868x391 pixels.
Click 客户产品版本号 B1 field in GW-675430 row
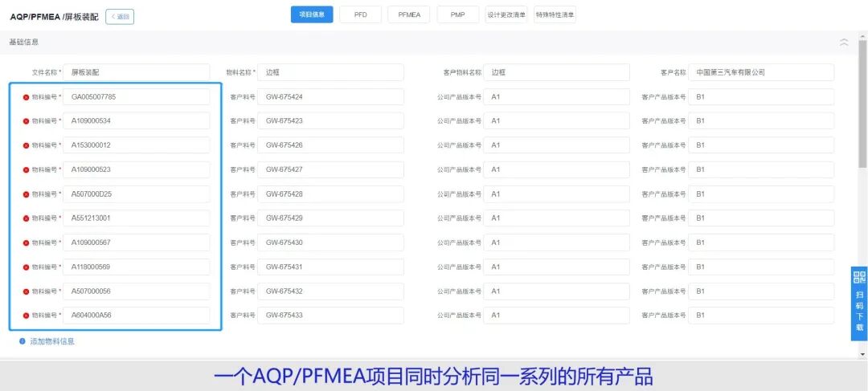point(761,242)
